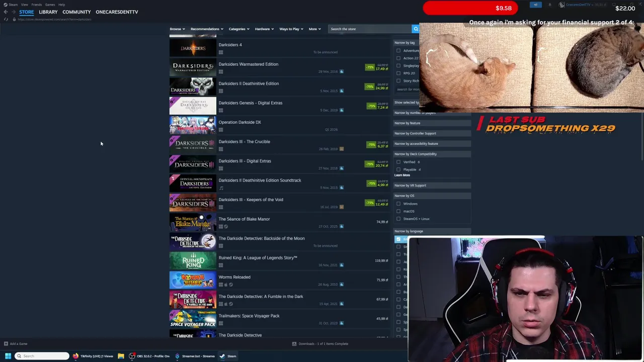Check the SteamOS + Linux checkbox
The image size is (644, 362).
click(398, 219)
